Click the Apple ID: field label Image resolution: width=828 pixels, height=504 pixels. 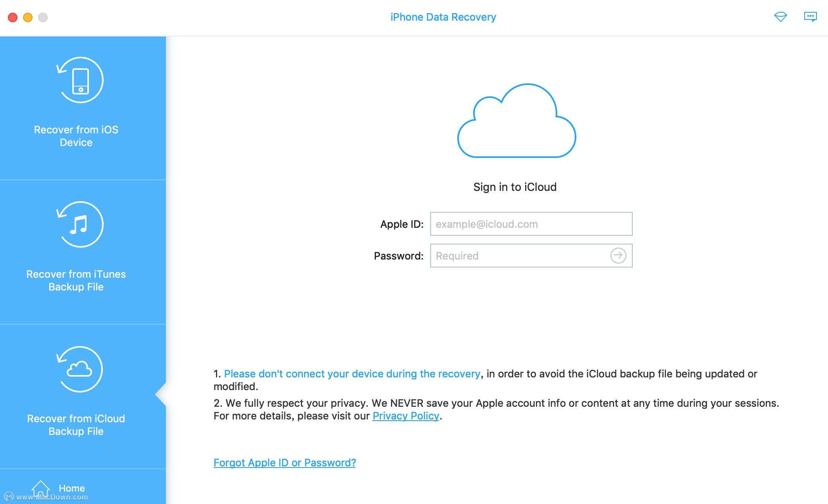point(402,224)
